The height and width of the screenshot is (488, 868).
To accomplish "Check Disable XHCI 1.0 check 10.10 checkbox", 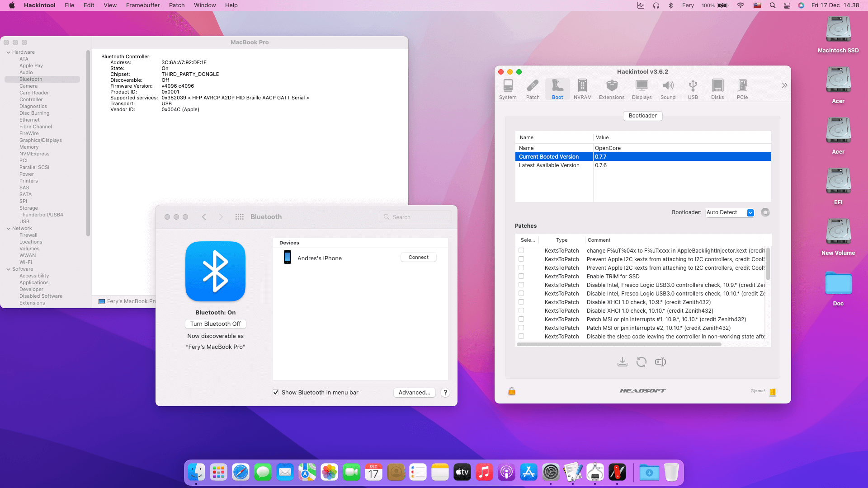I will [x=521, y=310].
